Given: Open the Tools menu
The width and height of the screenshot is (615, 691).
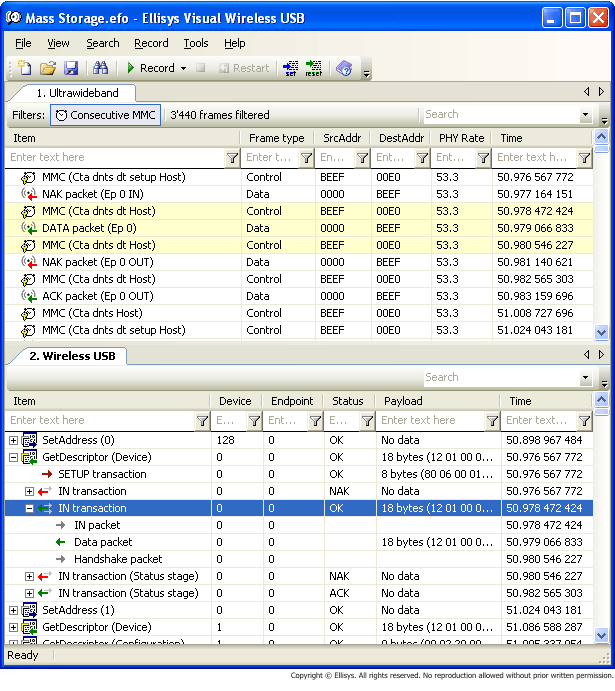Looking at the screenshot, I should click(x=196, y=43).
